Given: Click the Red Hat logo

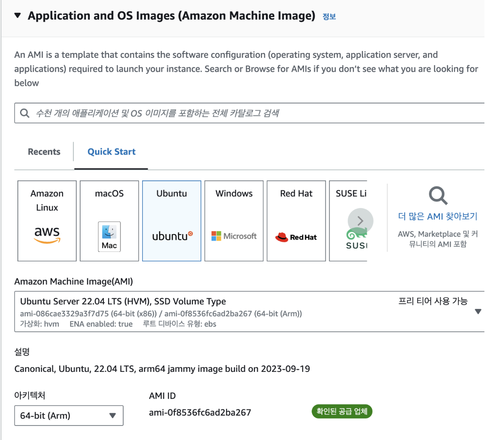Looking at the screenshot, I should (296, 237).
